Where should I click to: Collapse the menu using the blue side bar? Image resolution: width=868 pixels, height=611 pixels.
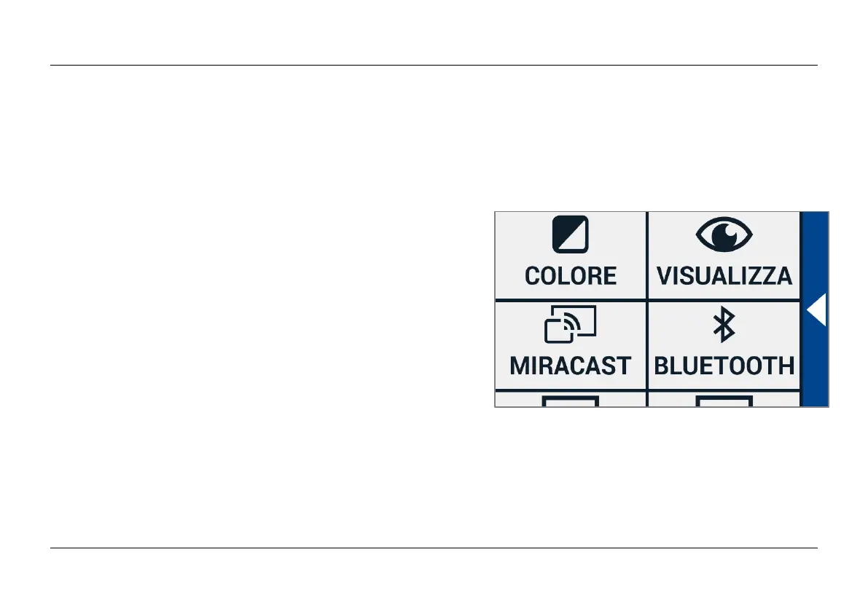click(815, 350)
